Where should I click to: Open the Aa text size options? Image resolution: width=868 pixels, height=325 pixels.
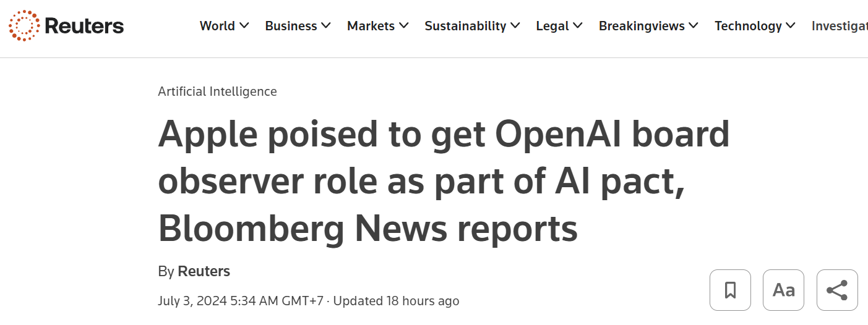pos(783,290)
